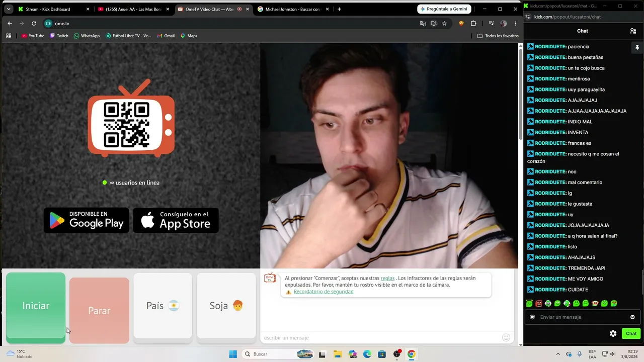Open the Extensions puzzle menu
This screenshot has width=644, height=362.
[x=473, y=23]
